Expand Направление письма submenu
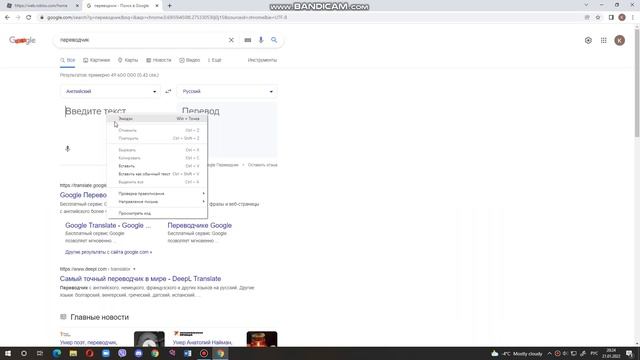 (158, 202)
